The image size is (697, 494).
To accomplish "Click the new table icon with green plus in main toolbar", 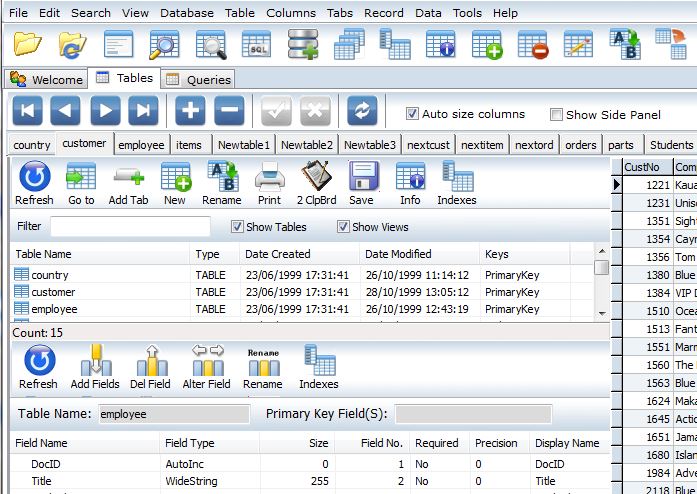I will point(487,44).
